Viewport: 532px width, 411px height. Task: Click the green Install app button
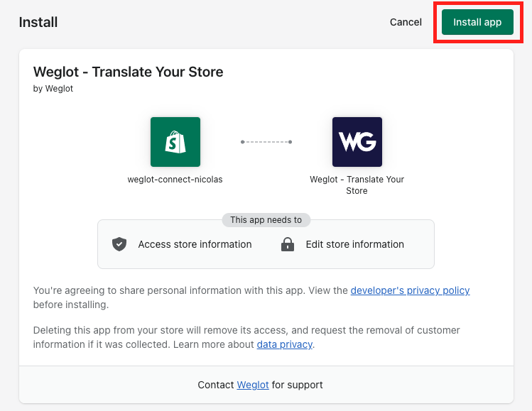pos(477,22)
